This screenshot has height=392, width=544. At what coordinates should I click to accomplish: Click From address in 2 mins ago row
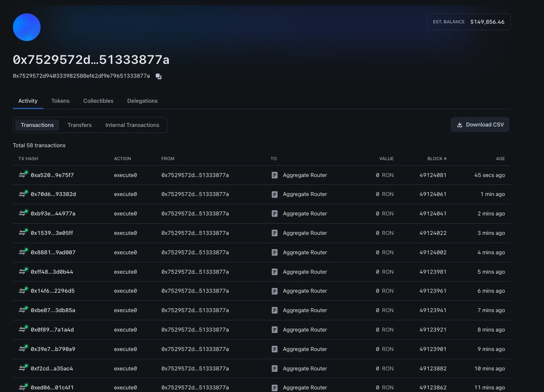195,214
